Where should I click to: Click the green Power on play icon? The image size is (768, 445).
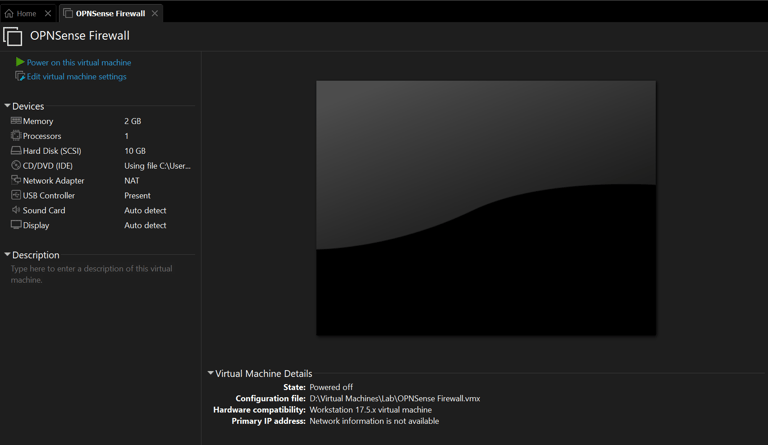[x=20, y=62]
